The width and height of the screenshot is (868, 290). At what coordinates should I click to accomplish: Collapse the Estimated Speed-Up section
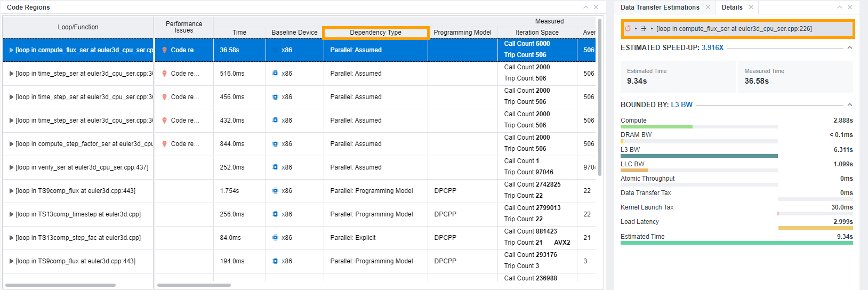point(850,48)
